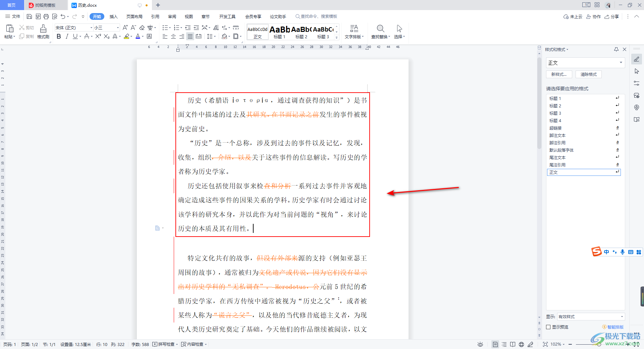Click the 智能排版 link
644x349 pixels.
[x=613, y=327]
